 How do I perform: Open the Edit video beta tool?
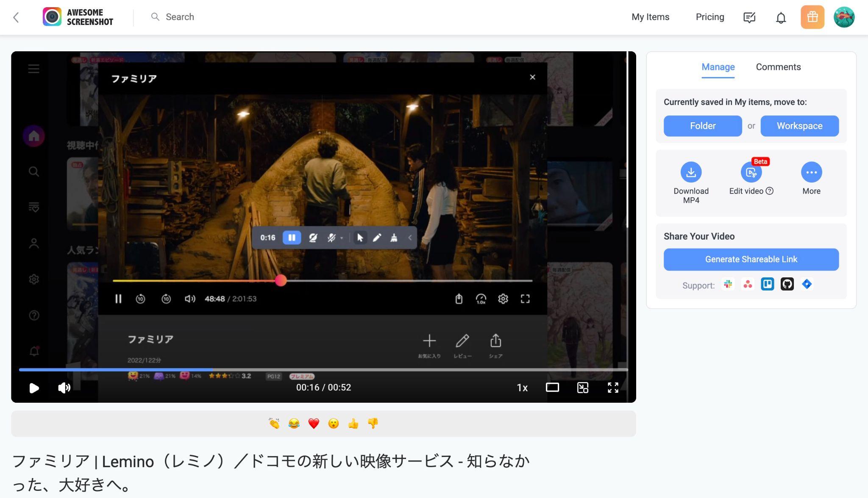pyautogui.click(x=751, y=172)
